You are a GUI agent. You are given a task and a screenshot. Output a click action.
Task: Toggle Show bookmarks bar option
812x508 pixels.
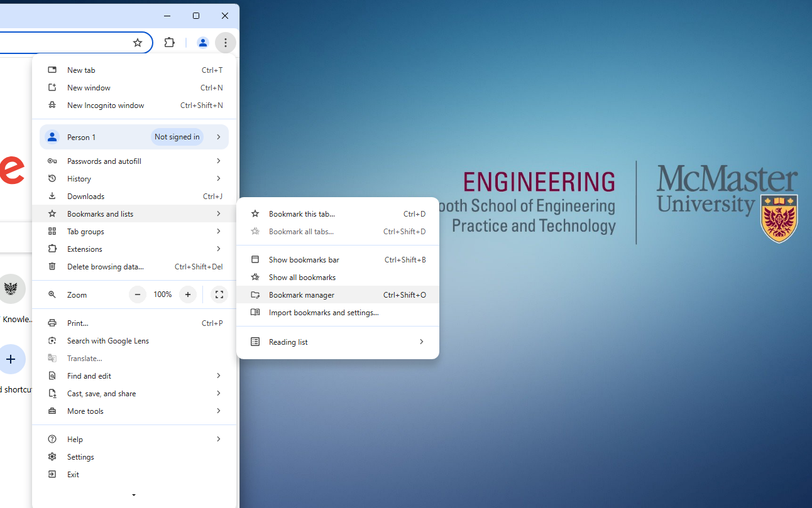click(x=304, y=260)
